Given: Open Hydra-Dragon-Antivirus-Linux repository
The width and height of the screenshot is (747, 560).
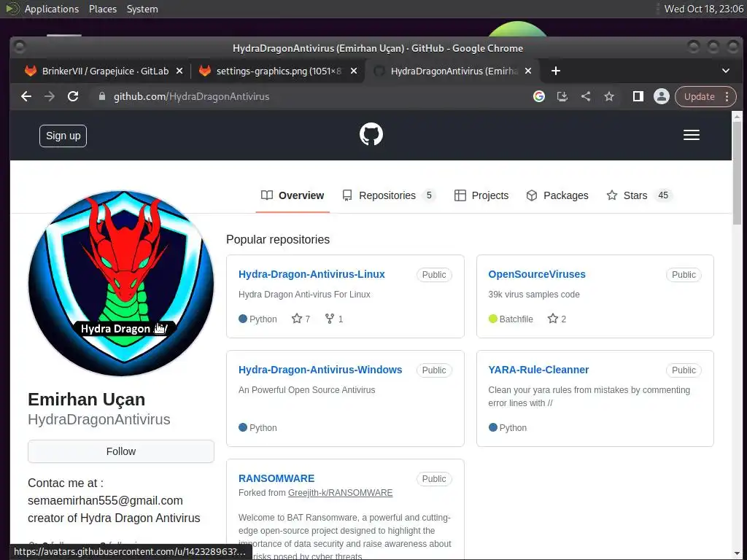Looking at the screenshot, I should pyautogui.click(x=311, y=274).
